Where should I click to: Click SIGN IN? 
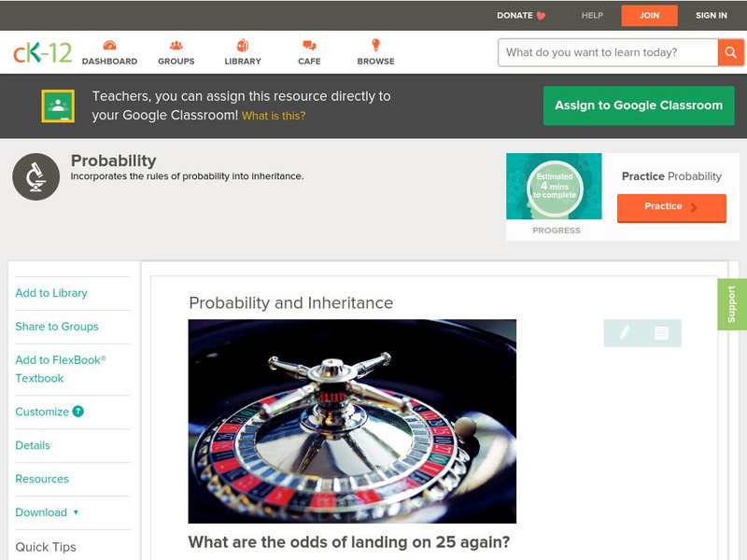pos(712,15)
